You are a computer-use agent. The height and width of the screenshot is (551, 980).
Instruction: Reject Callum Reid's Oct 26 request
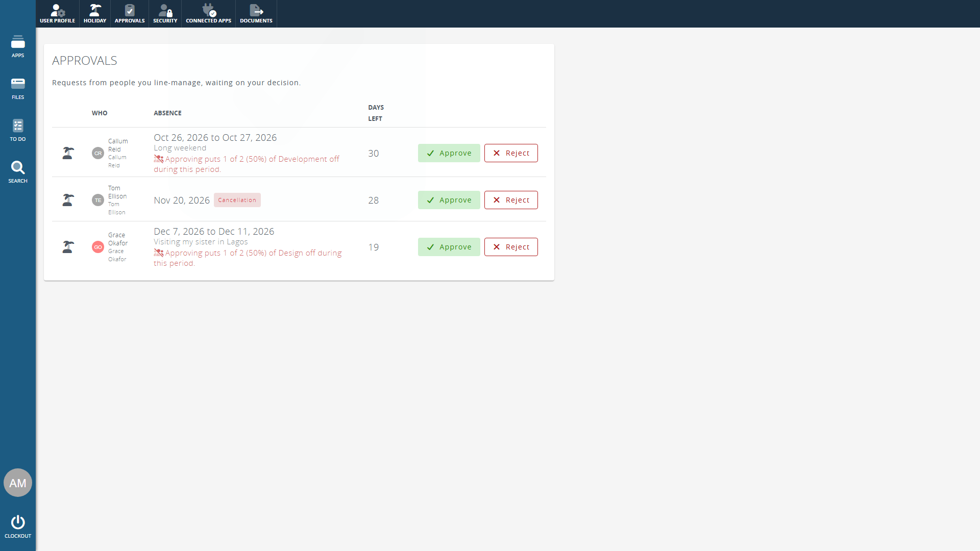click(511, 153)
